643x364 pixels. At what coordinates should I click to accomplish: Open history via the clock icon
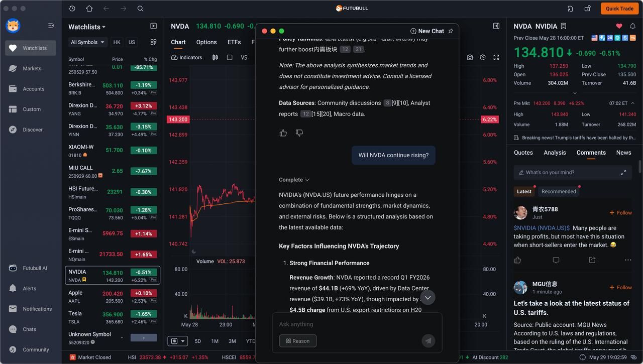[72, 9]
